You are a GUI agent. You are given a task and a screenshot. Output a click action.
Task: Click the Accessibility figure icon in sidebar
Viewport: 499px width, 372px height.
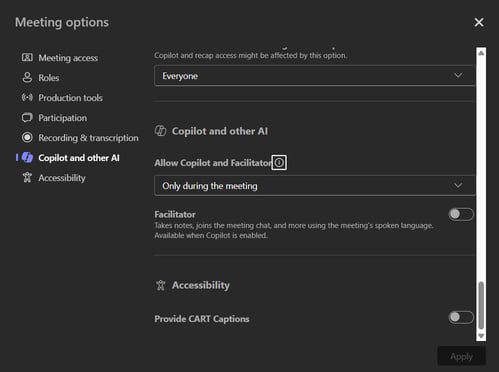(27, 178)
